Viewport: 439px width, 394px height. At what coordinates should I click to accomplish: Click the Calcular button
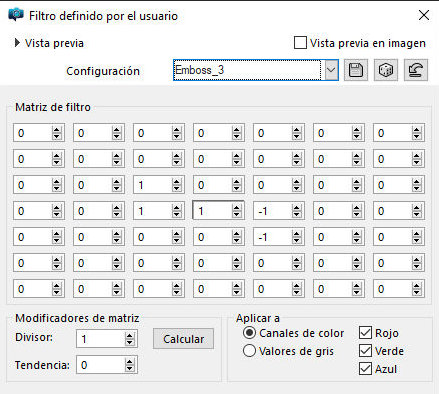pos(183,339)
